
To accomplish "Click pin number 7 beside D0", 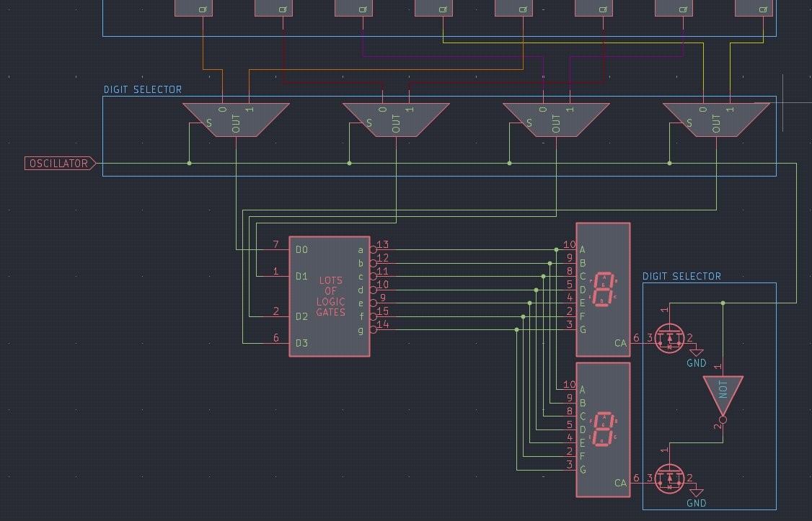I will 276,244.
